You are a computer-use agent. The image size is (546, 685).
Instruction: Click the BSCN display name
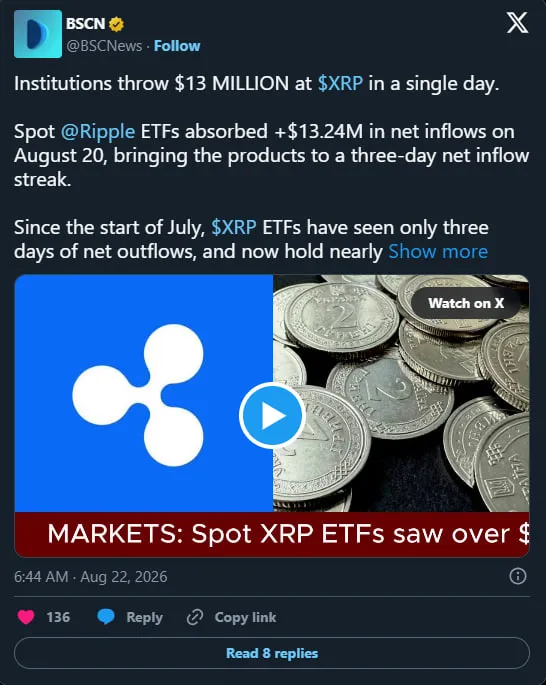86,24
